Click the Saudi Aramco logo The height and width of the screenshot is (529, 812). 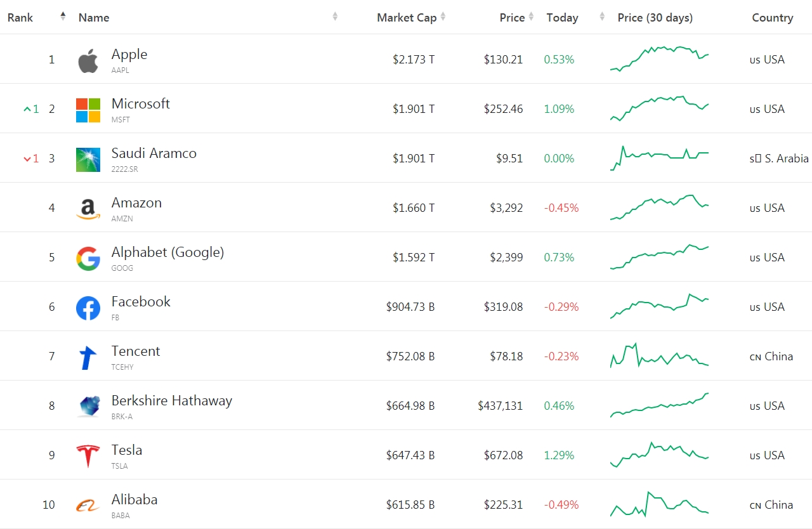coord(88,160)
